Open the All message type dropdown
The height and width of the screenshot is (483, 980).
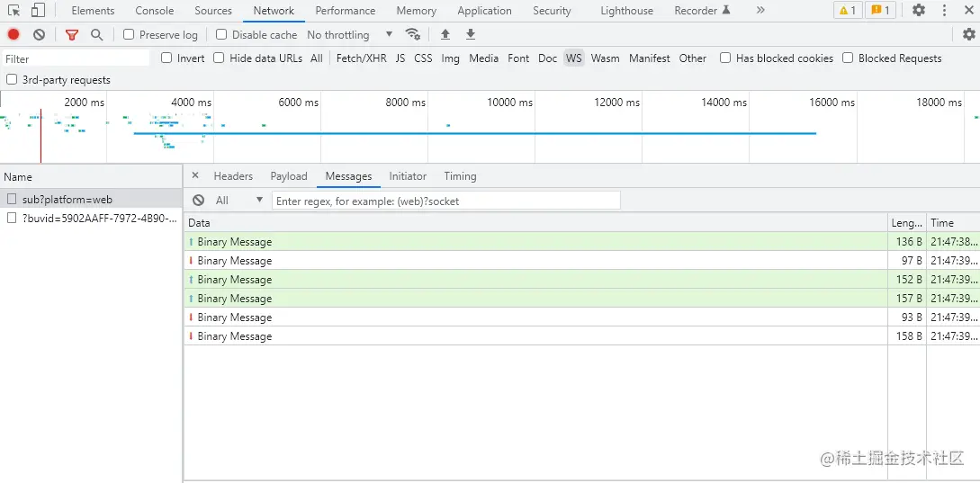[239, 200]
